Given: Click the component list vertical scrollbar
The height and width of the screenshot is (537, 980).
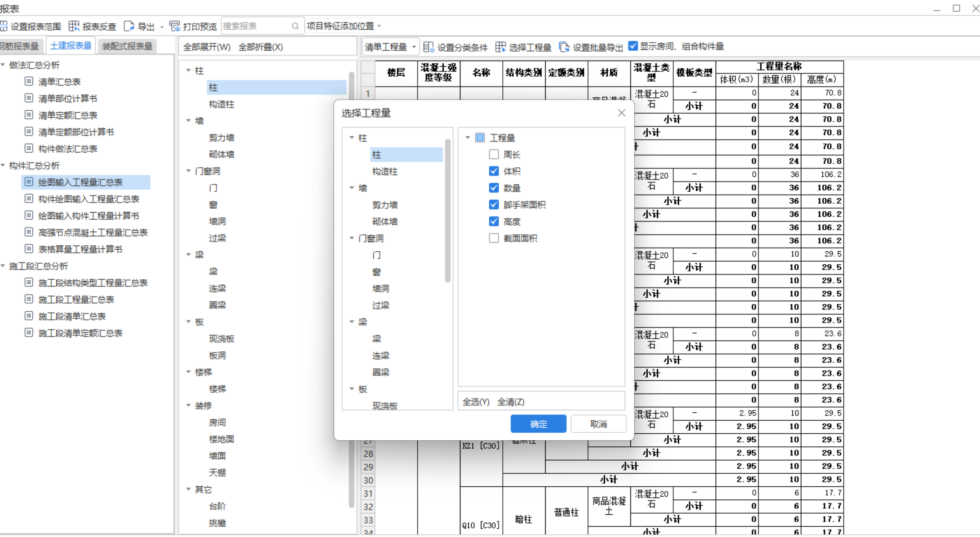Looking at the screenshot, I should tap(351, 289).
